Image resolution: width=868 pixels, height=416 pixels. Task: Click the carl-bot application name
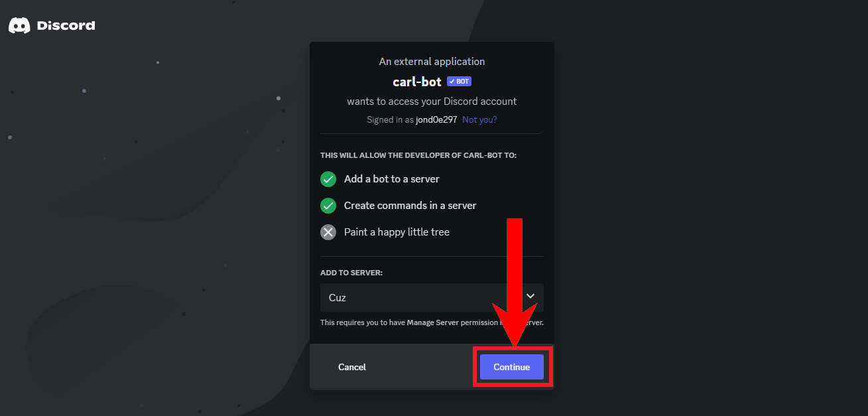(x=417, y=82)
